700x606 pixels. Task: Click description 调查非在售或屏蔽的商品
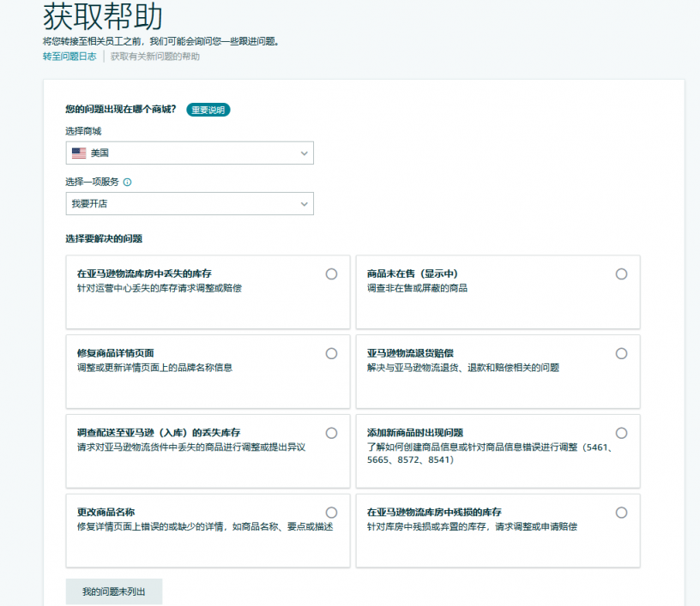point(417,288)
